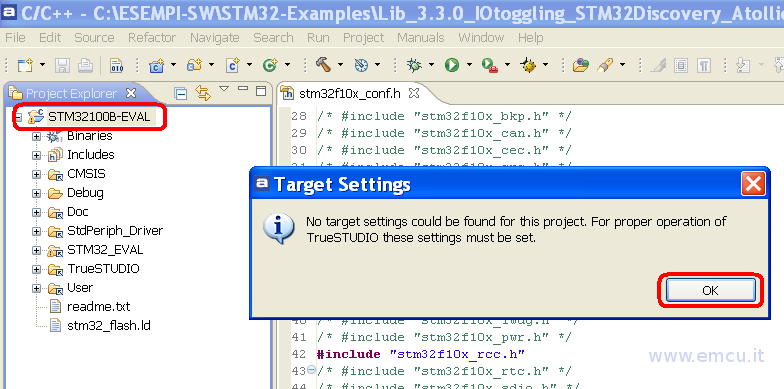Select the STM32100B-EVAL project node
Viewport: 784px width, 389px height.
(x=99, y=118)
